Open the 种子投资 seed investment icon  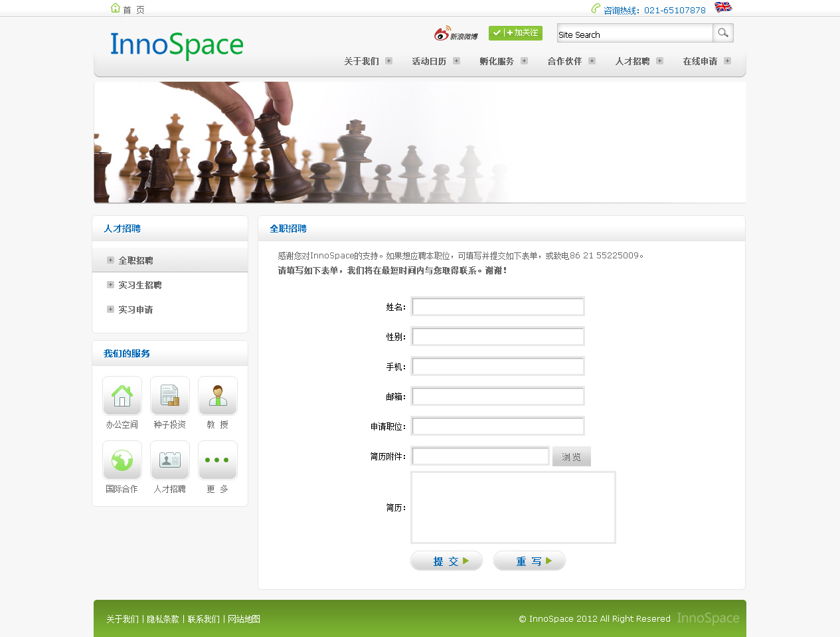click(x=170, y=396)
